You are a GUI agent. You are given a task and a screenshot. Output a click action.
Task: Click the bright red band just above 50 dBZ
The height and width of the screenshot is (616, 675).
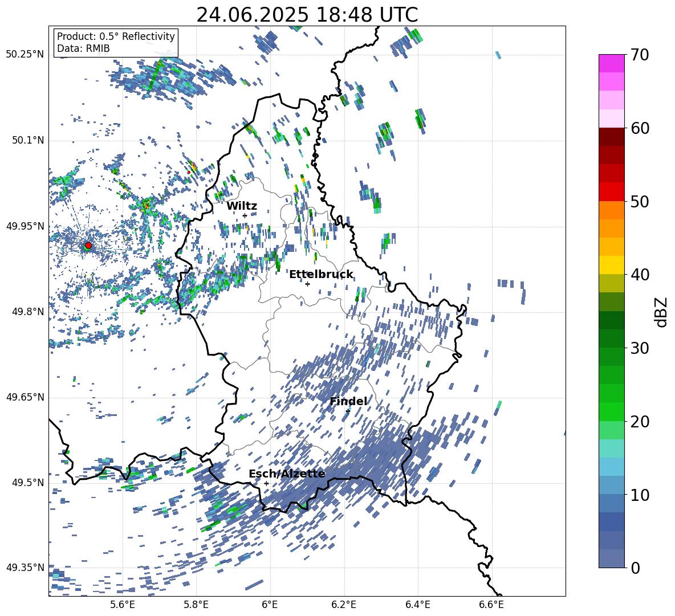(611, 192)
